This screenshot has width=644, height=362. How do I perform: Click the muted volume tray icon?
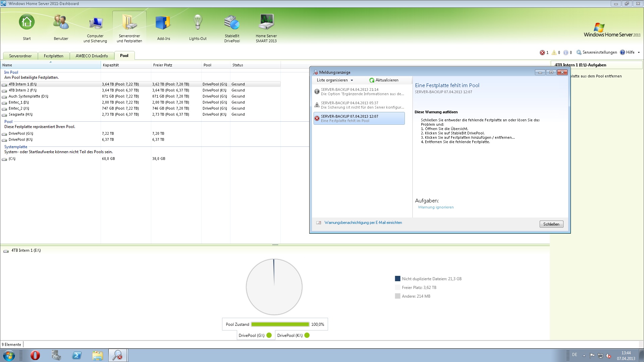click(609, 356)
